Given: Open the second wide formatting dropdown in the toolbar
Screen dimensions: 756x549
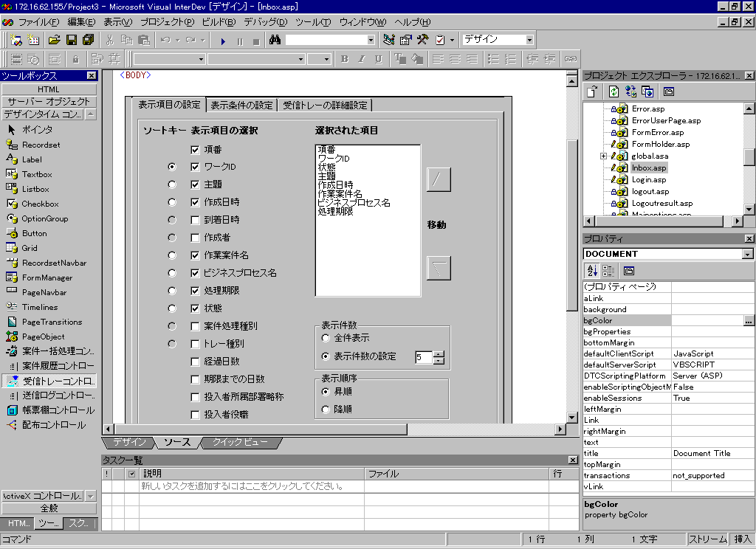Looking at the screenshot, I should click(x=300, y=59).
